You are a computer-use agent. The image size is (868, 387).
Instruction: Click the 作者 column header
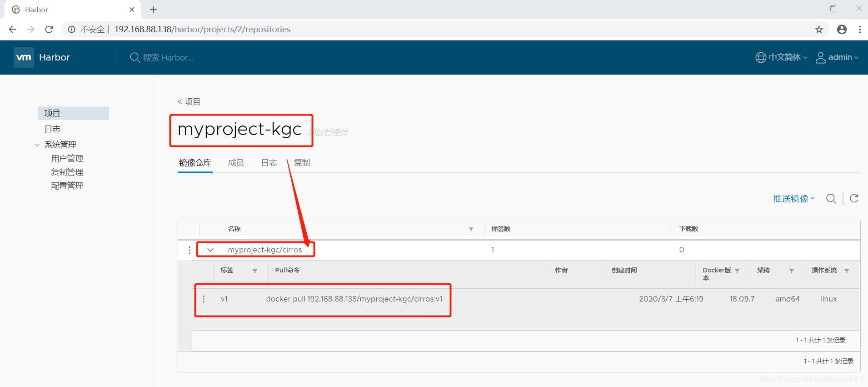click(561, 270)
